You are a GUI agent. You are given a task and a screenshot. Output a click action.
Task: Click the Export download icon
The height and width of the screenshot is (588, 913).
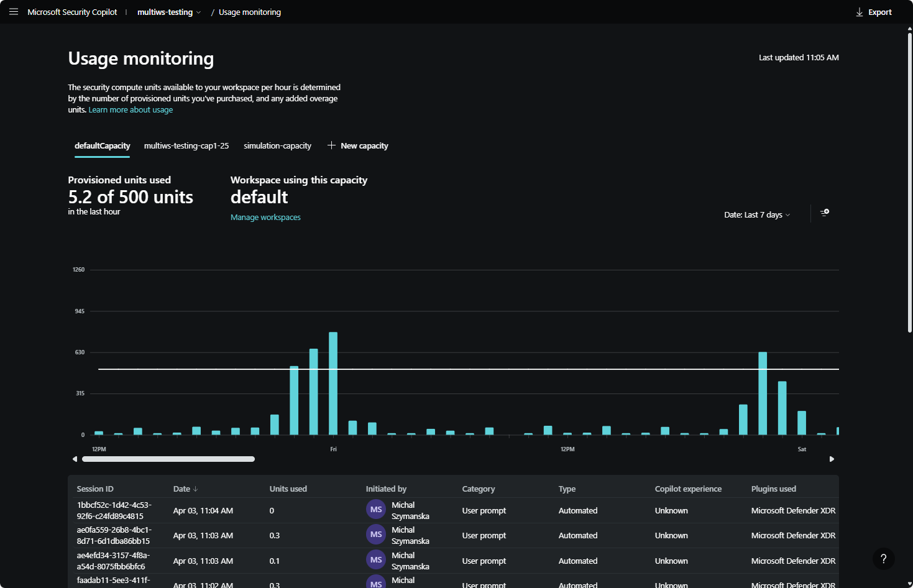pos(860,12)
